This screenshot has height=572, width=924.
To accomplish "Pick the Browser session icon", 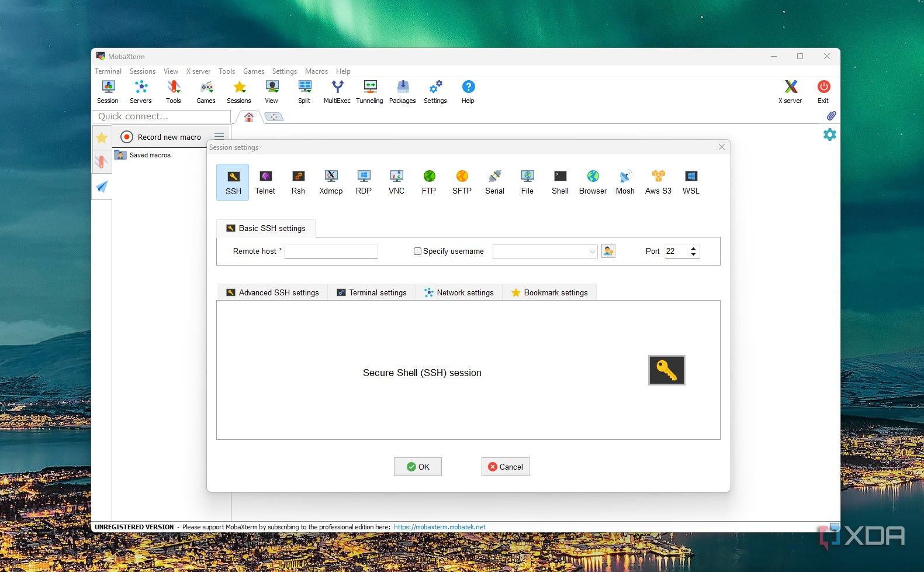I will 593,182.
